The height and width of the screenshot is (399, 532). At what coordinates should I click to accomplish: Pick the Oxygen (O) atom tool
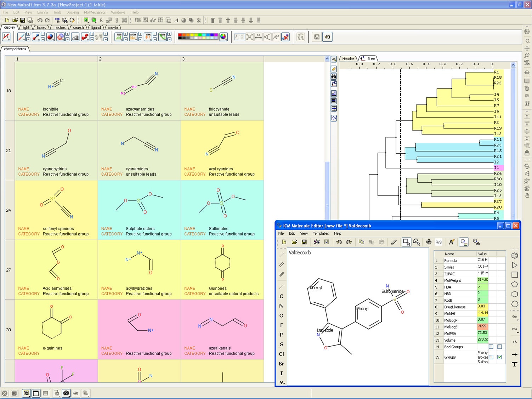click(x=282, y=315)
